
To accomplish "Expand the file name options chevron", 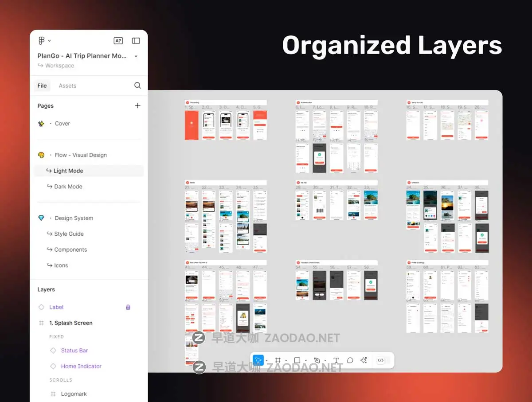I will coord(136,56).
